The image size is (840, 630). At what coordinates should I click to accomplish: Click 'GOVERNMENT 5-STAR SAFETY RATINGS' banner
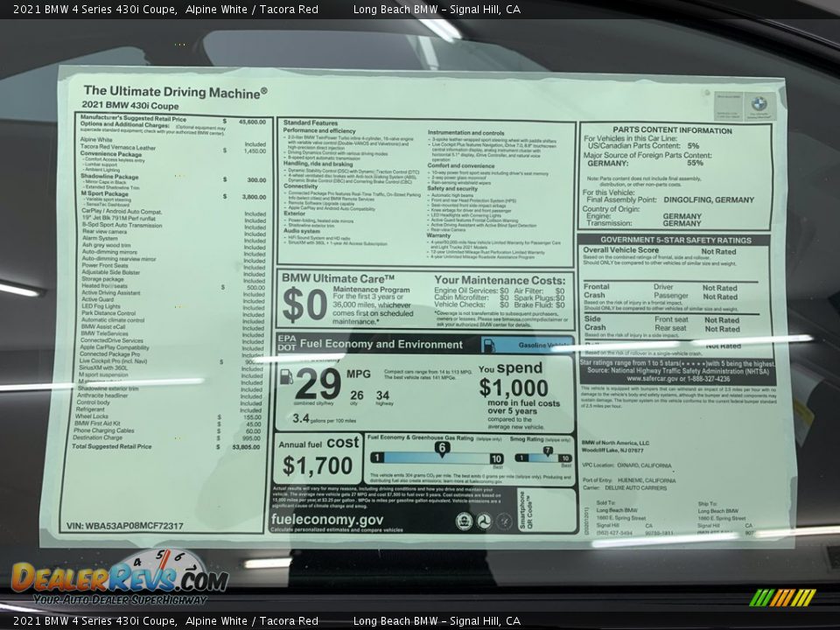click(675, 240)
